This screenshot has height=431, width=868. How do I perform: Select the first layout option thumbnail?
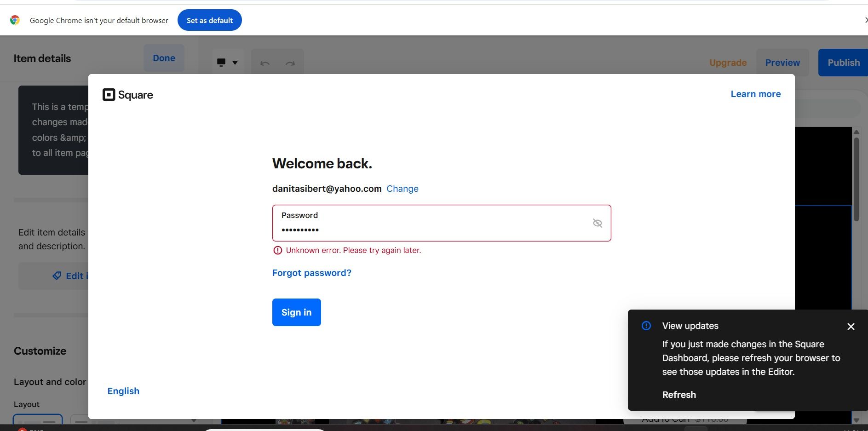tap(38, 421)
